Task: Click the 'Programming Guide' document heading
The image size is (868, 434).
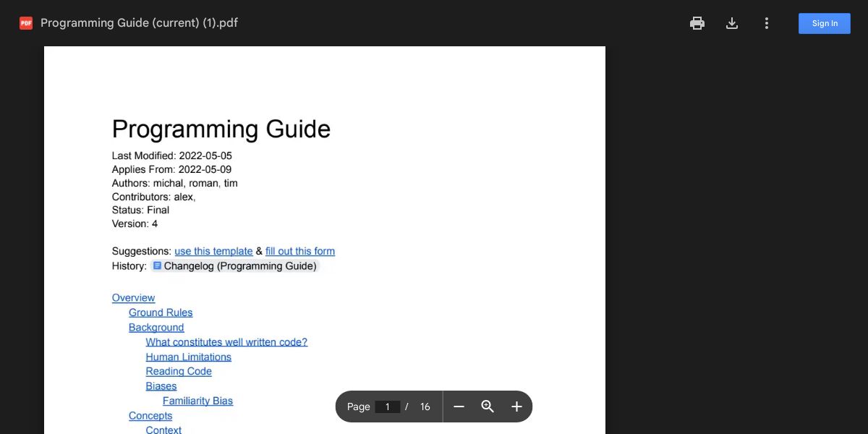Action: tap(221, 129)
